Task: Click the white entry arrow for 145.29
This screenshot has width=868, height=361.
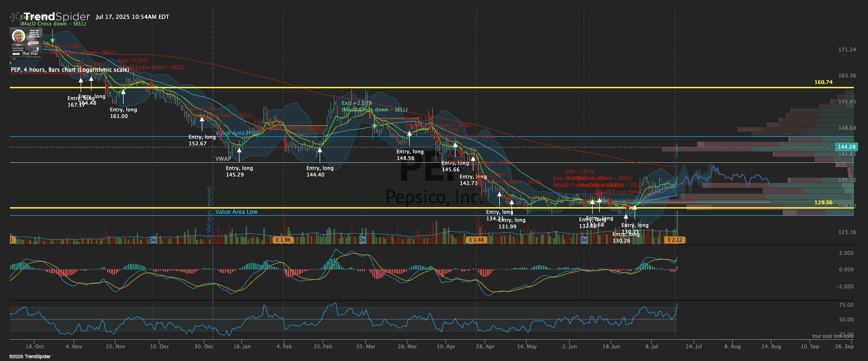Action: (x=239, y=154)
